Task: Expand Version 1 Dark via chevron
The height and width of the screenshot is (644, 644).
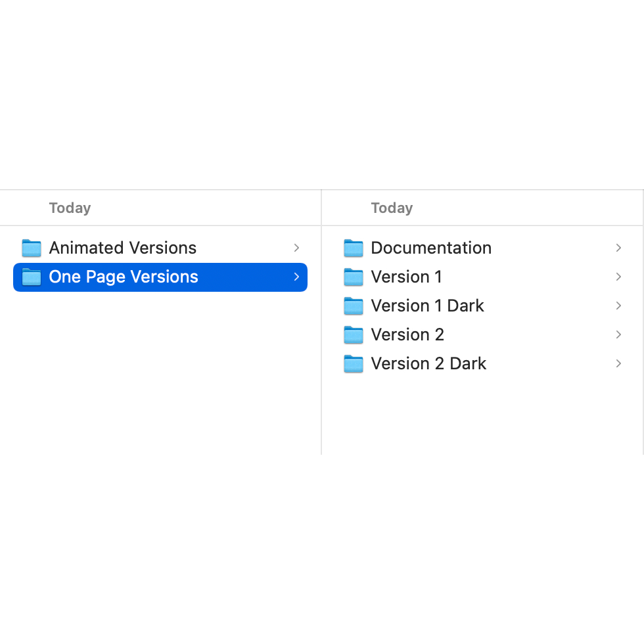Action: (618, 306)
